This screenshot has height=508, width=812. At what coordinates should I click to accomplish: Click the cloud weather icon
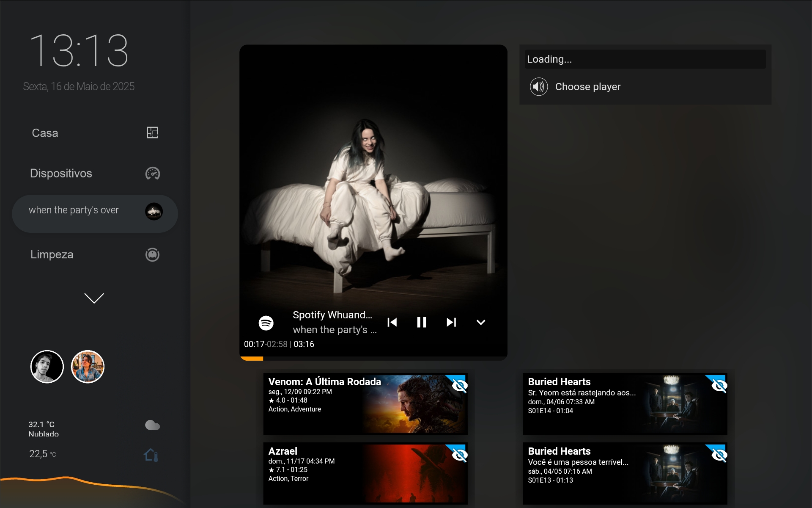click(x=152, y=425)
